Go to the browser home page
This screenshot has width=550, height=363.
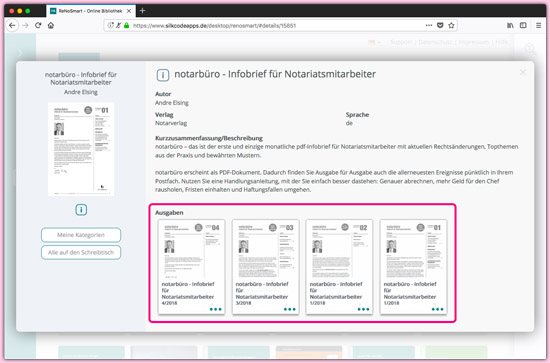[x=51, y=25]
